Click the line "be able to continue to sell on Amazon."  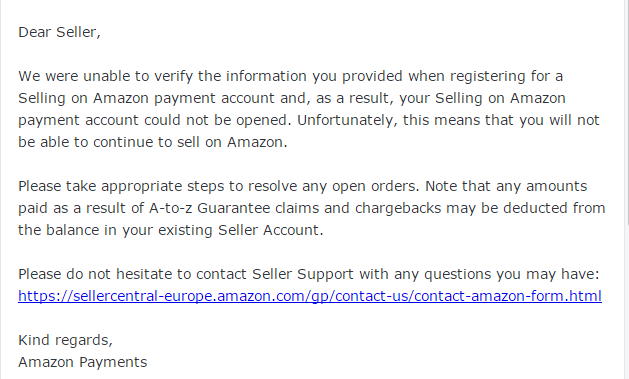coord(153,142)
